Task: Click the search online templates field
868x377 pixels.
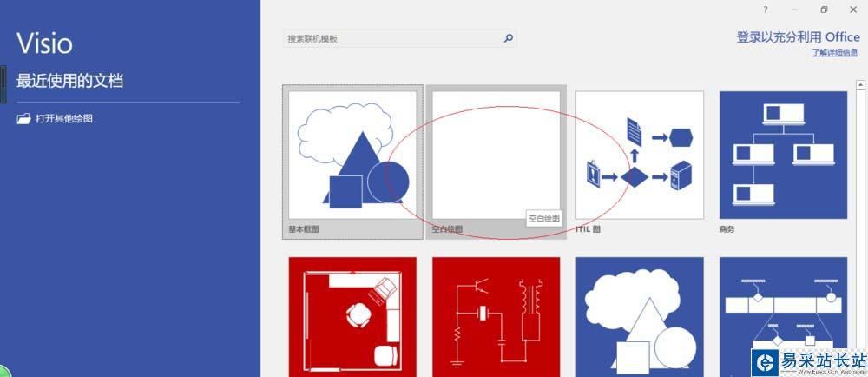Action: pos(399,38)
